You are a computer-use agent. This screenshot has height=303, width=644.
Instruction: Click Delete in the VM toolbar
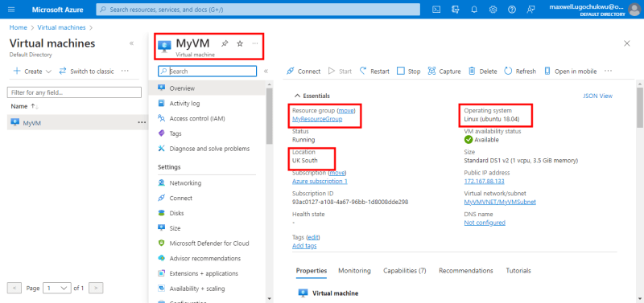482,72
